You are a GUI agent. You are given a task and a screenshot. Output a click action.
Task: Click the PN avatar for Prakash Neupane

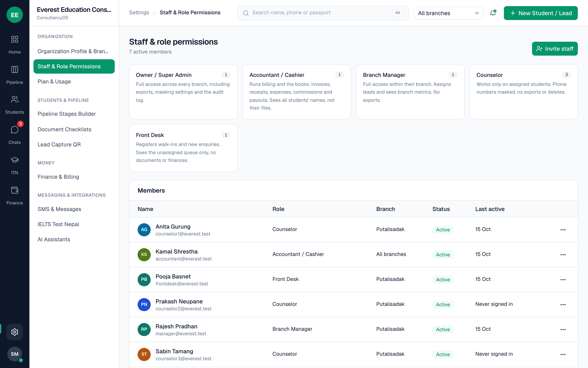coord(144,304)
